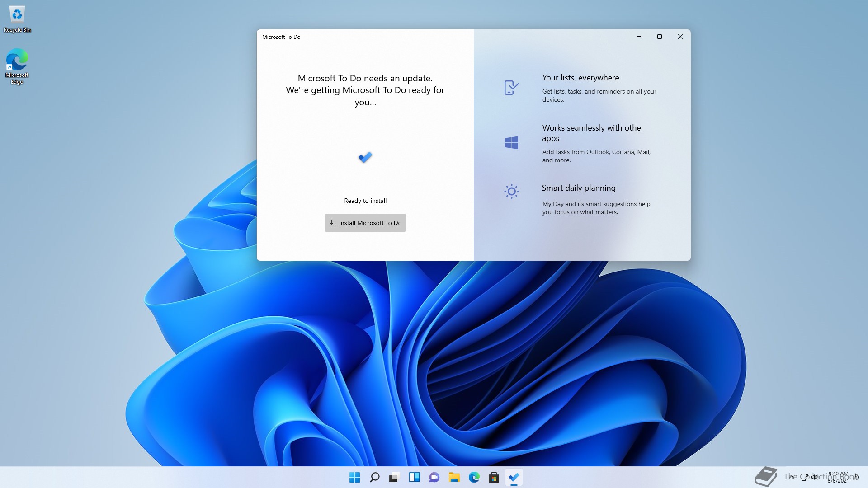The image size is (868, 488).
Task: Click the blue To Do checkmark logo
Action: pos(365,157)
